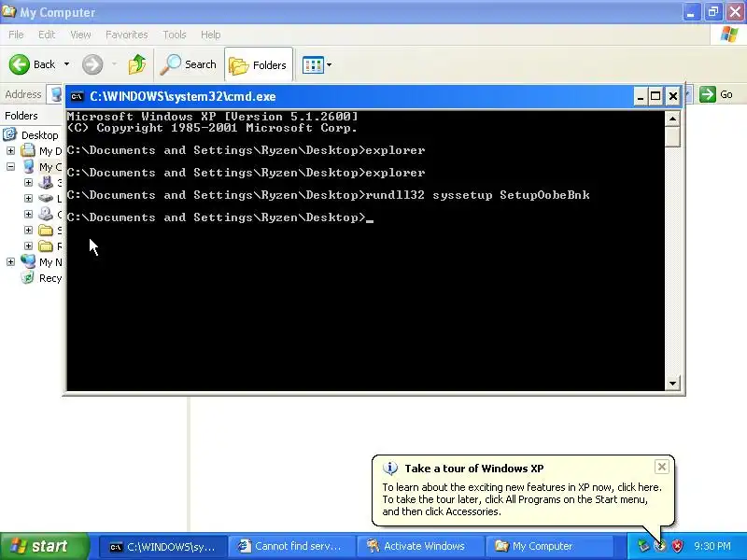Open the File menu
747x560 pixels.
click(x=16, y=35)
